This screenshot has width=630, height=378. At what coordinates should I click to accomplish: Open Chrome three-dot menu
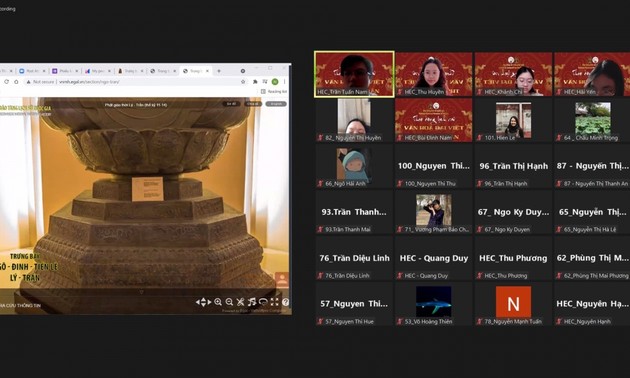(x=284, y=82)
